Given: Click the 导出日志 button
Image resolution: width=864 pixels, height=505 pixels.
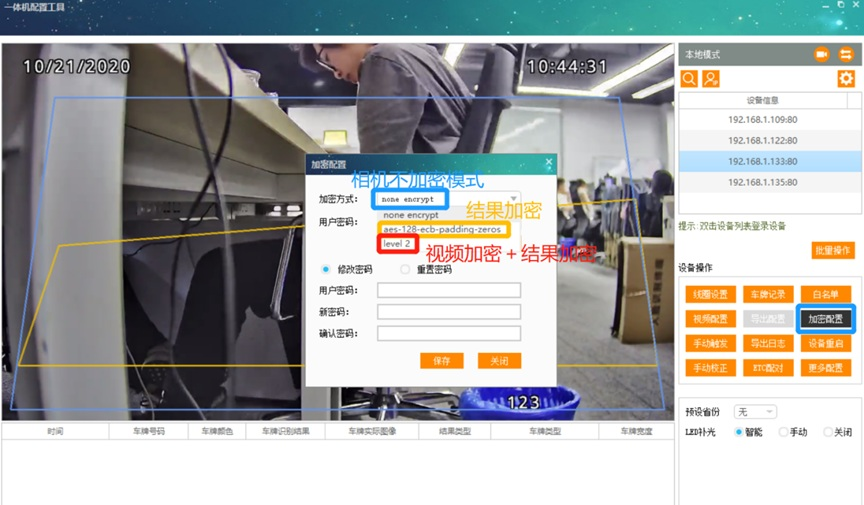Looking at the screenshot, I should tap(768, 343).
